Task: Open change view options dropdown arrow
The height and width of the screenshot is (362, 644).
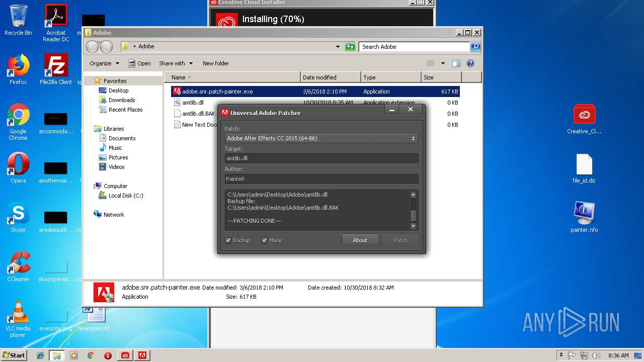Action: 443,63
